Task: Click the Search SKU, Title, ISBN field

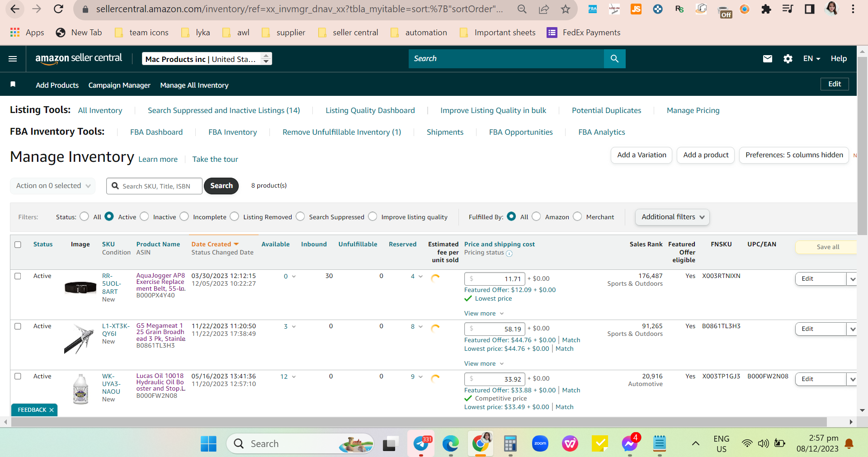Action: point(154,186)
